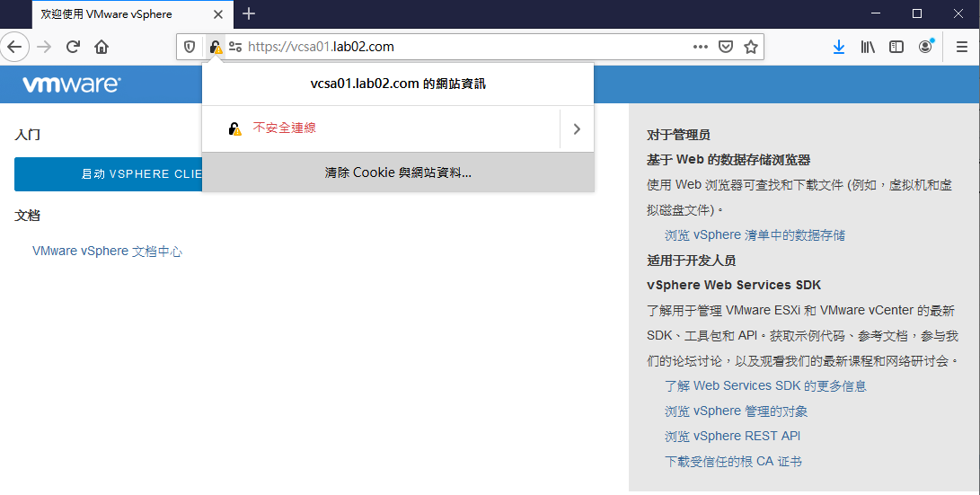Open 了解 Web Services SDK 的更多信息 link
The height and width of the screenshot is (495, 980).
(765, 385)
